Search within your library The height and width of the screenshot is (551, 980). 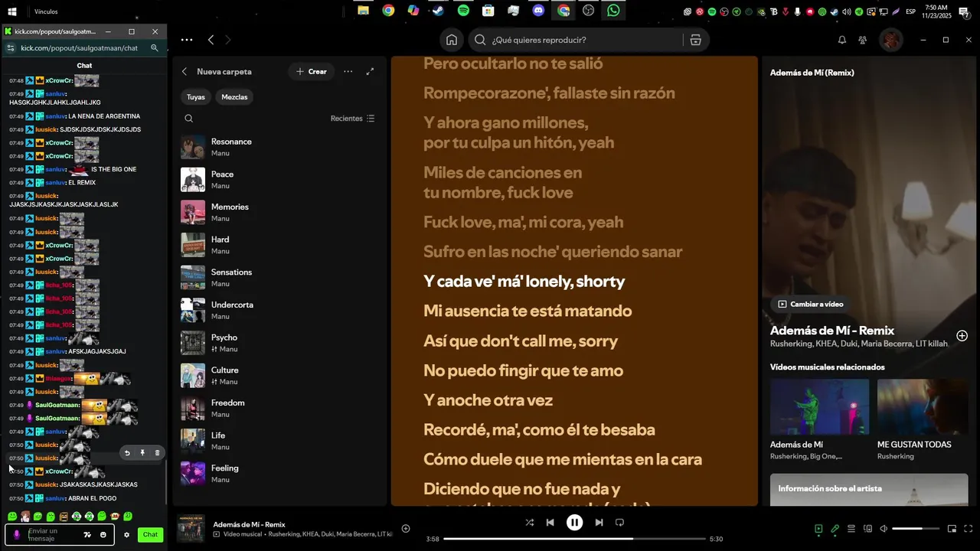click(189, 119)
